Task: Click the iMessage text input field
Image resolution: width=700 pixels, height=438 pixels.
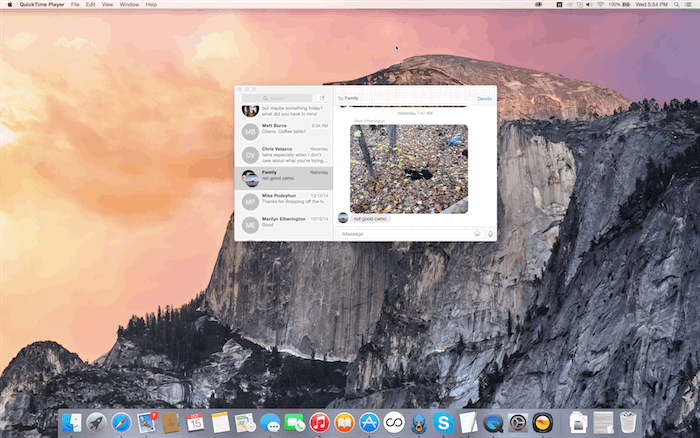Action: click(x=410, y=234)
